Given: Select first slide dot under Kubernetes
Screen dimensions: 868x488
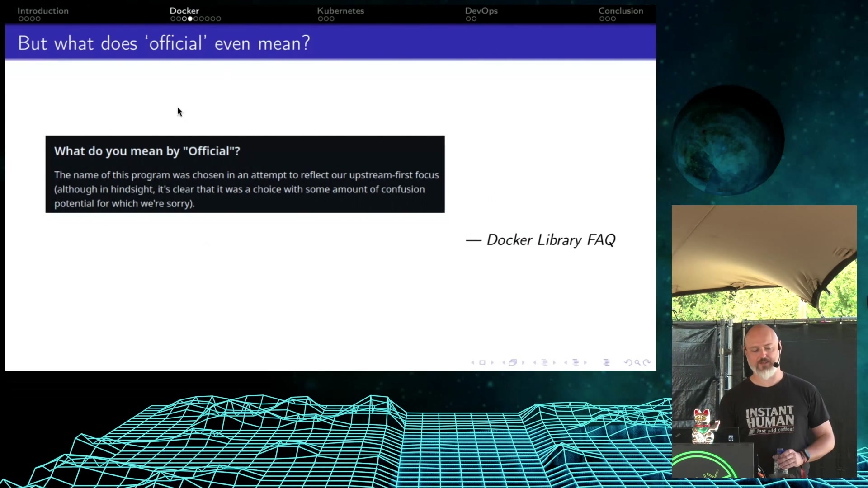Looking at the screenshot, I should 321,19.
